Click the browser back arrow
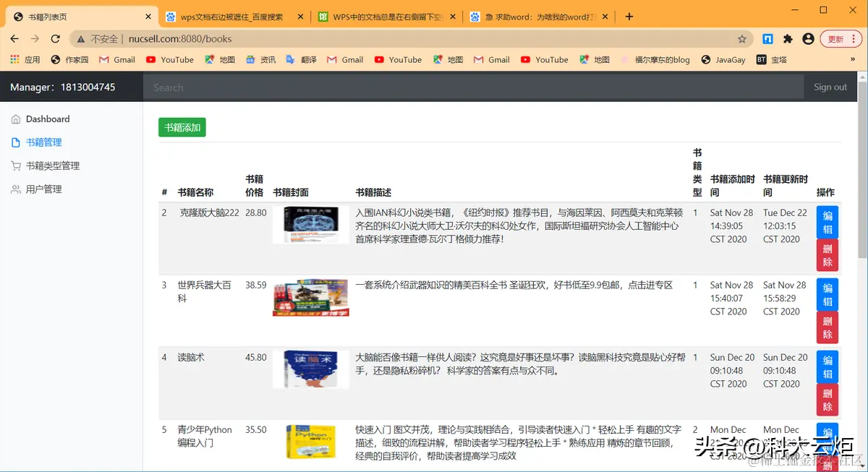The width and height of the screenshot is (868, 472). 14,39
